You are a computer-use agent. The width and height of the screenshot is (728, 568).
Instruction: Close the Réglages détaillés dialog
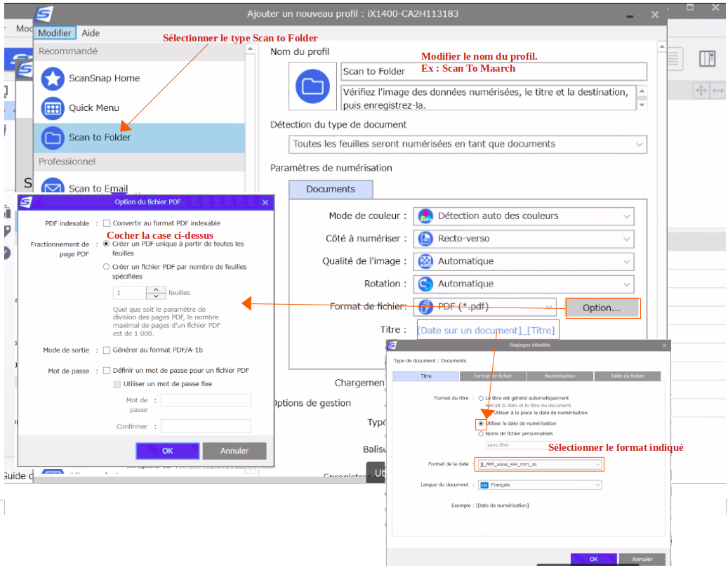tap(664, 345)
